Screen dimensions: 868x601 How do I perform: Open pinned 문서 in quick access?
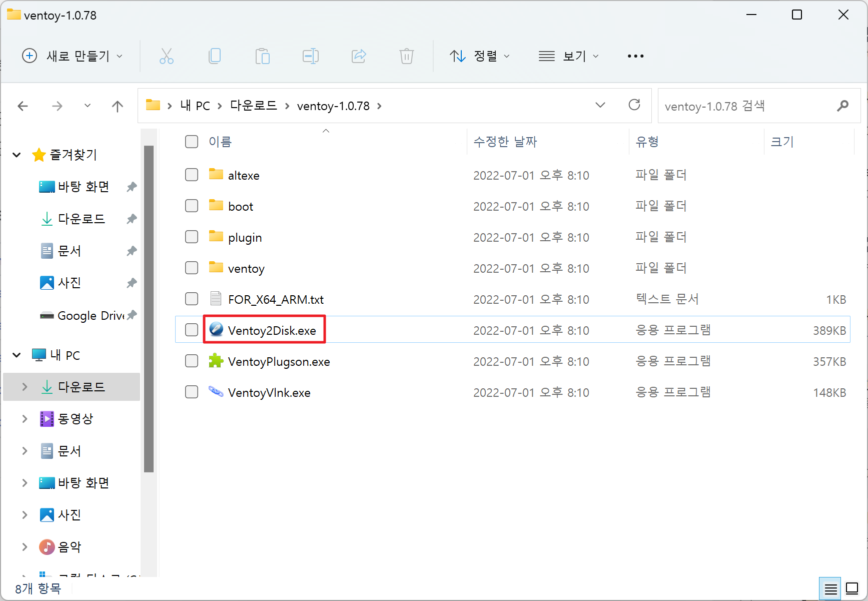click(60, 251)
